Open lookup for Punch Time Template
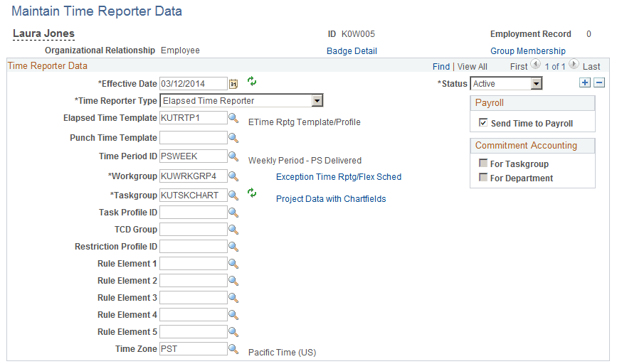 233,138
